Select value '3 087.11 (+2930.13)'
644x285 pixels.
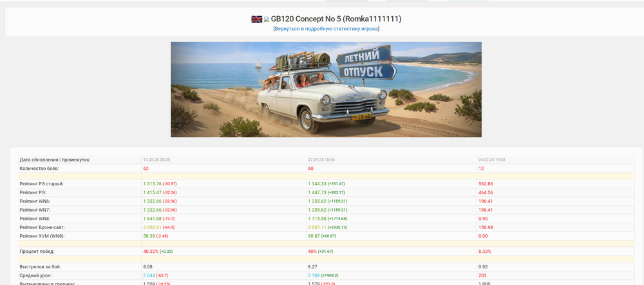(328, 227)
